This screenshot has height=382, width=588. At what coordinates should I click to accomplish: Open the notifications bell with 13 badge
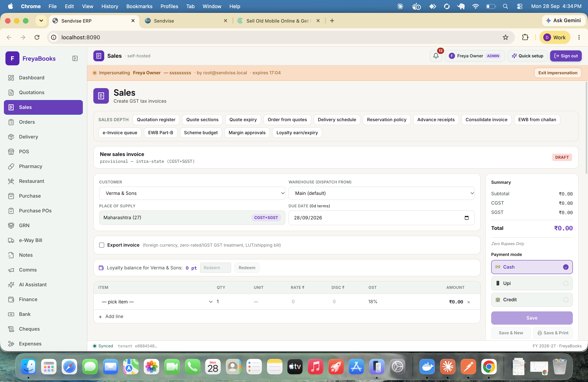tap(436, 56)
